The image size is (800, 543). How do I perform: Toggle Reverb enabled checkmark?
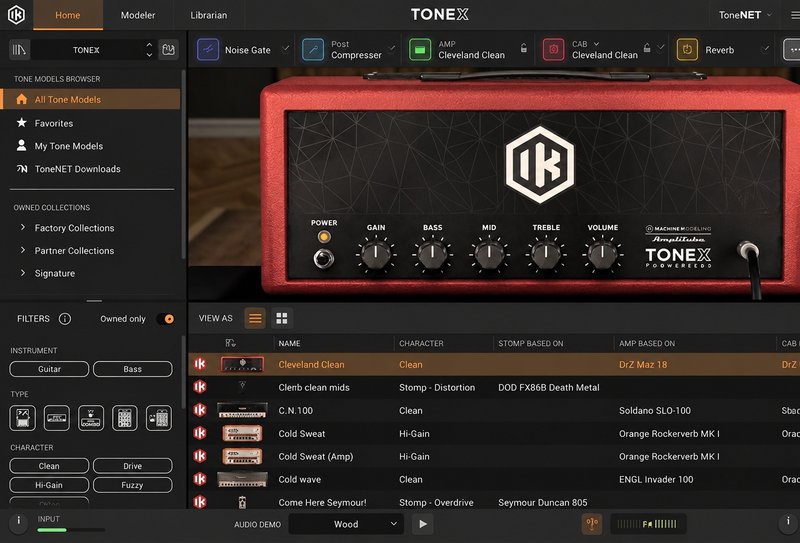point(765,49)
